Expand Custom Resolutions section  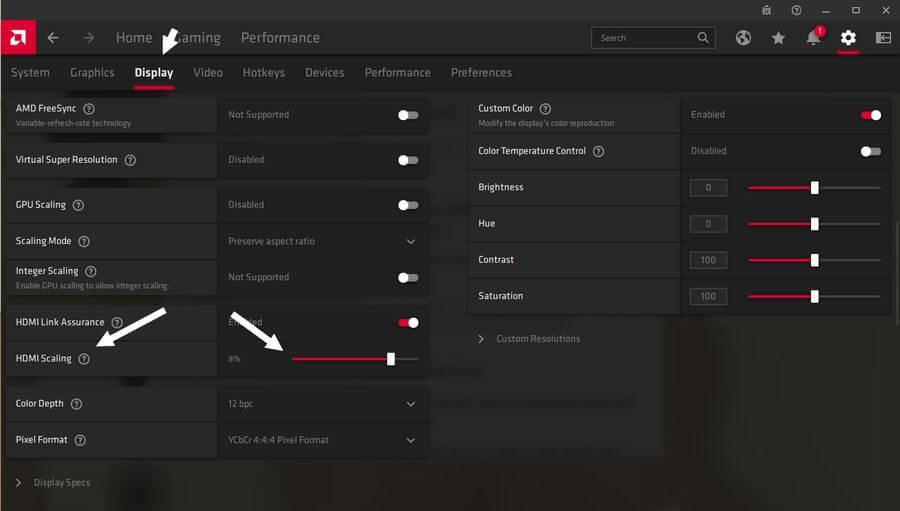click(x=529, y=339)
